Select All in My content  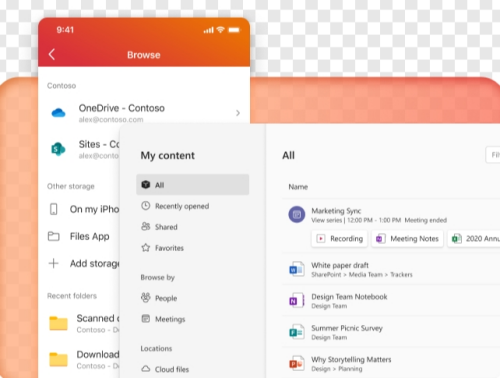coord(192,185)
